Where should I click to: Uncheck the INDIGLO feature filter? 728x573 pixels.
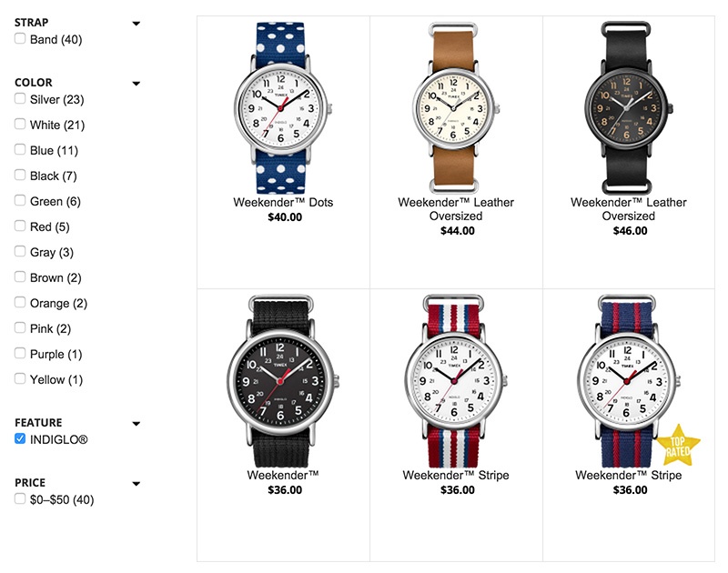pyautogui.click(x=20, y=438)
